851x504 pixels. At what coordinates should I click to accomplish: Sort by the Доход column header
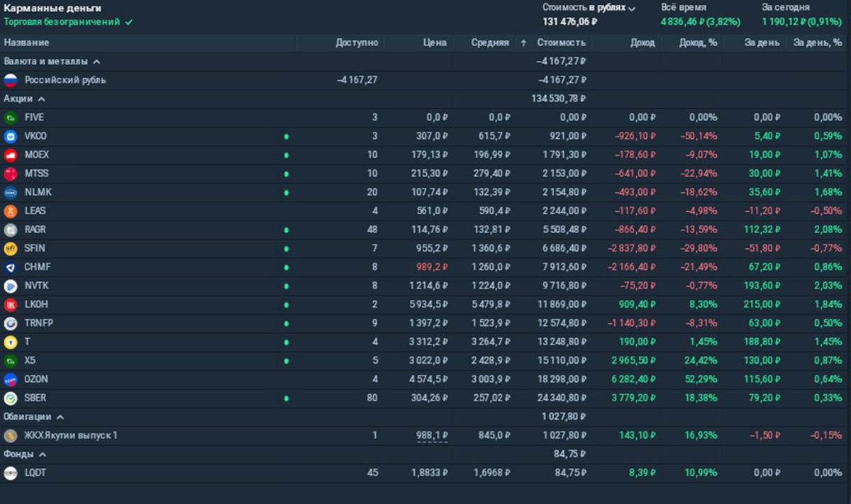point(643,43)
